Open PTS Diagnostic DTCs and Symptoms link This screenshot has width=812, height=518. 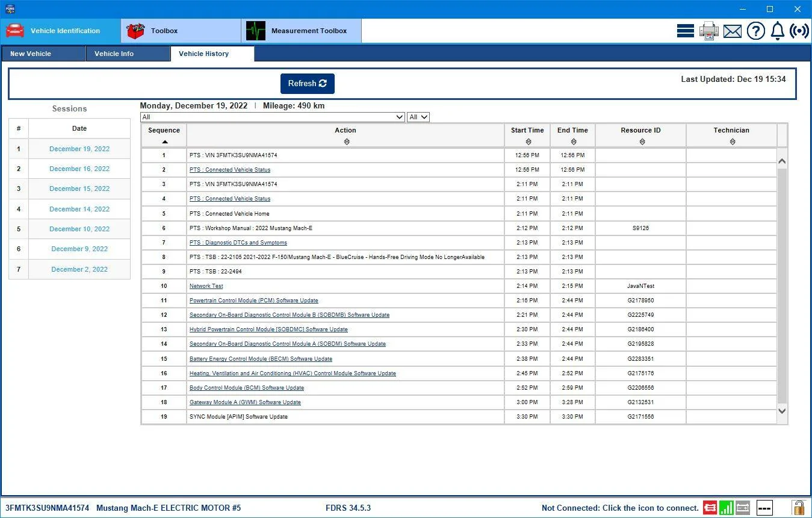pyautogui.click(x=238, y=243)
